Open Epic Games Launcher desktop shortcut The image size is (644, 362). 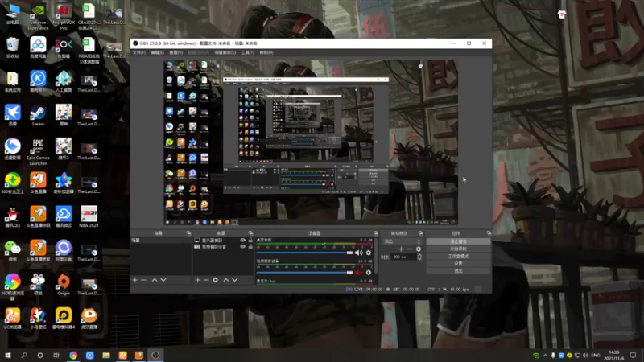point(38,152)
